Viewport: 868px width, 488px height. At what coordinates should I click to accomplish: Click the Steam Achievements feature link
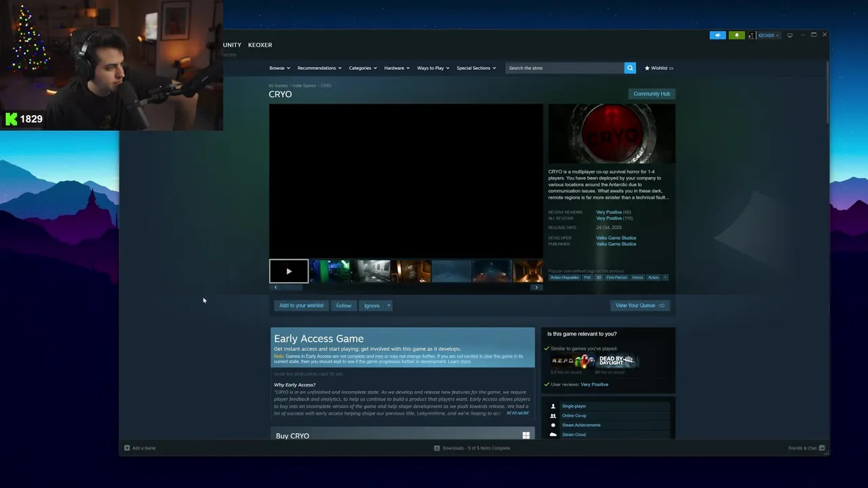[x=581, y=425]
